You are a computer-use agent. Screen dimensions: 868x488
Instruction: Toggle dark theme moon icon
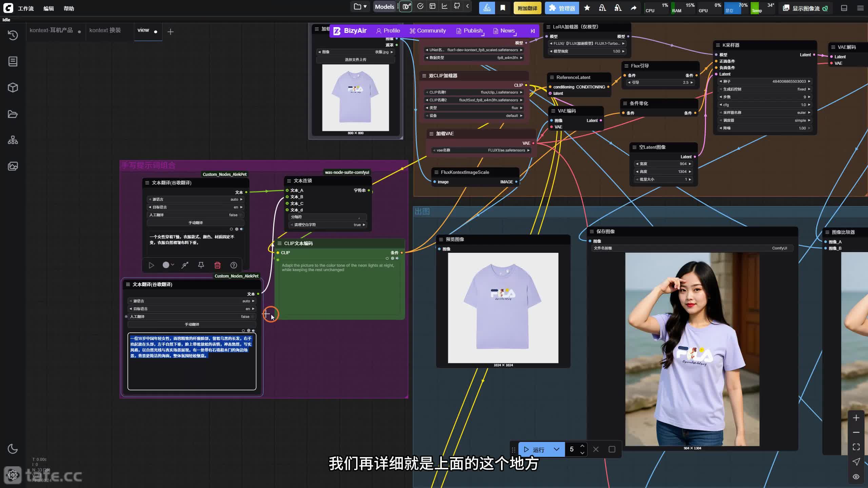[13, 449]
